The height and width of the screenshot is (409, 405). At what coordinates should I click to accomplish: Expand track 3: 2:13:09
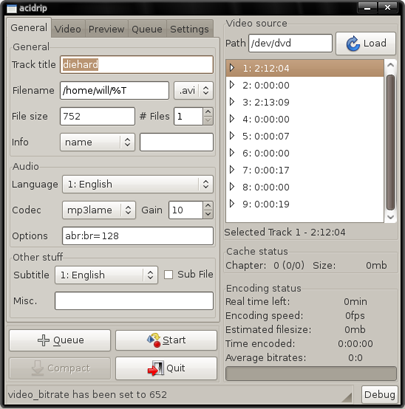click(x=232, y=102)
